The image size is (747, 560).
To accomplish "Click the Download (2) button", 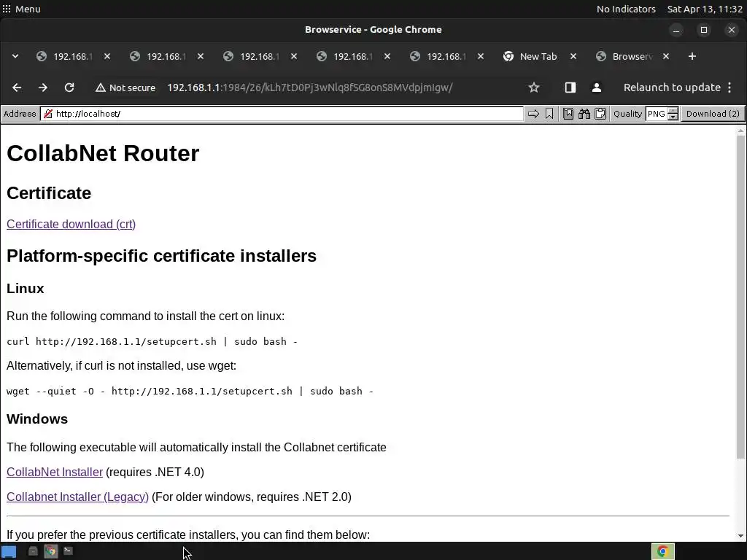I will tap(713, 114).
